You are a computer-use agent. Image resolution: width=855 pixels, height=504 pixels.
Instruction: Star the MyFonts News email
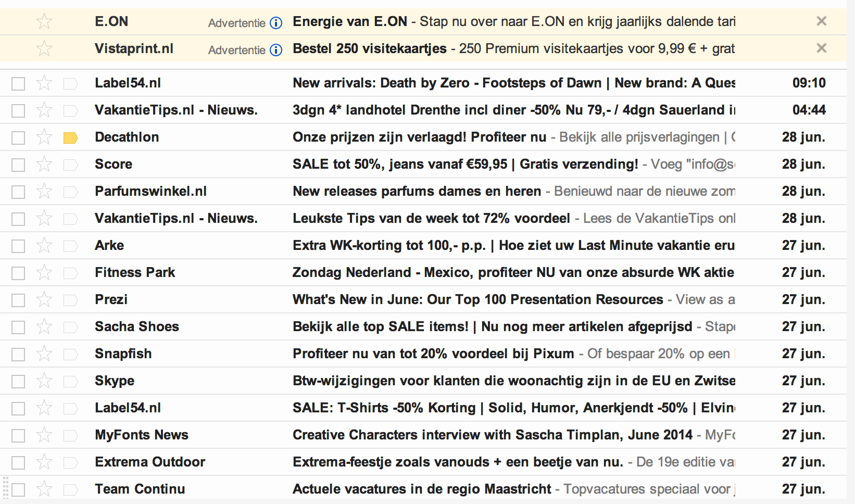tap(44, 435)
